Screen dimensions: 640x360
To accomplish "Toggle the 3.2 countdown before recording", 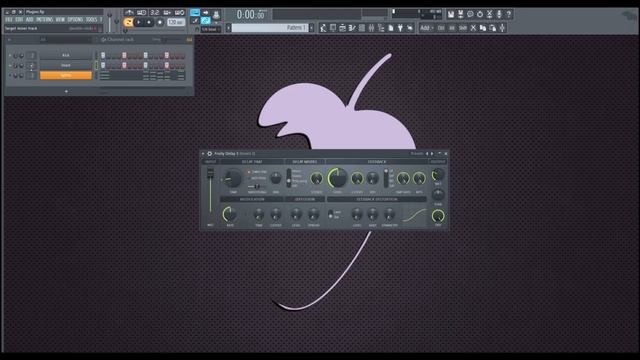I will click(x=155, y=13).
